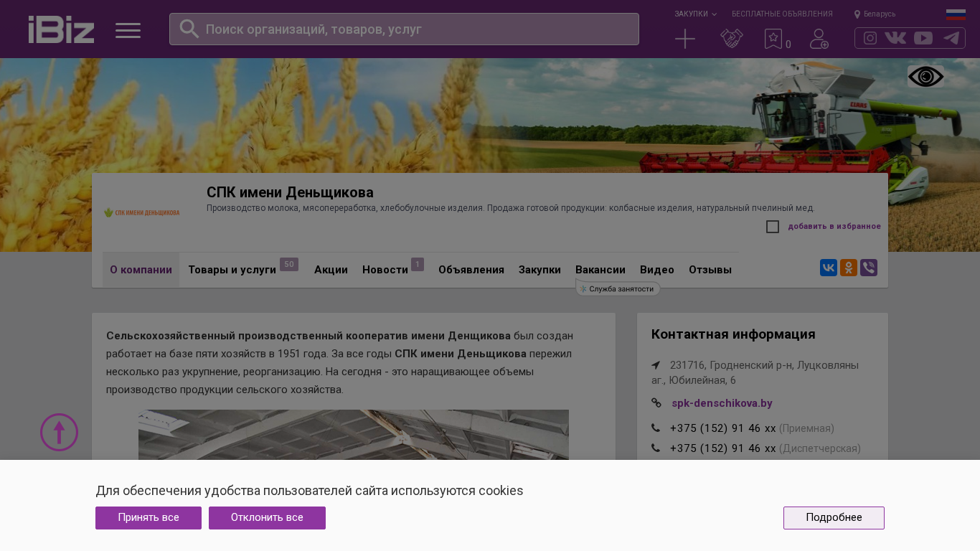
Task: Accept all cookies with Принять все
Action: tap(149, 518)
